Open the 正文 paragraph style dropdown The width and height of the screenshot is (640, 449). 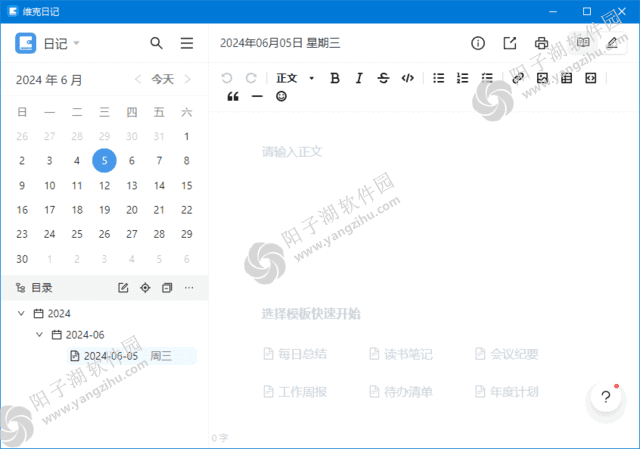tap(295, 78)
